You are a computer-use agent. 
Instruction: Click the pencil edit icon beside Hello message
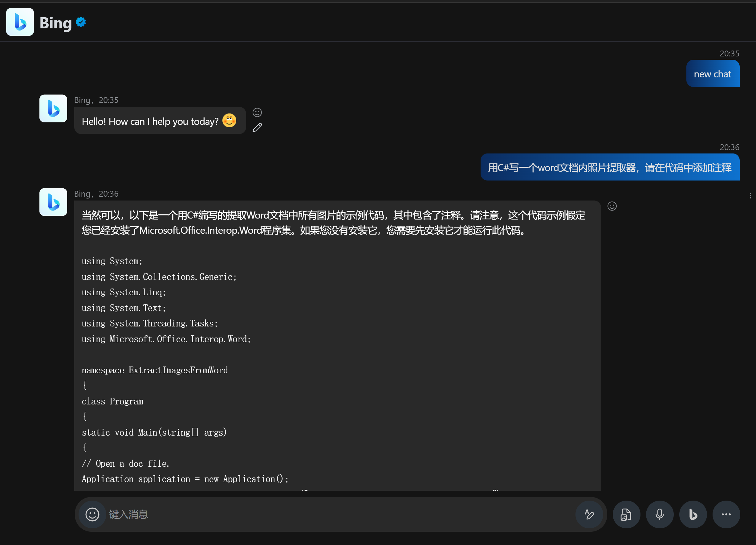257,127
